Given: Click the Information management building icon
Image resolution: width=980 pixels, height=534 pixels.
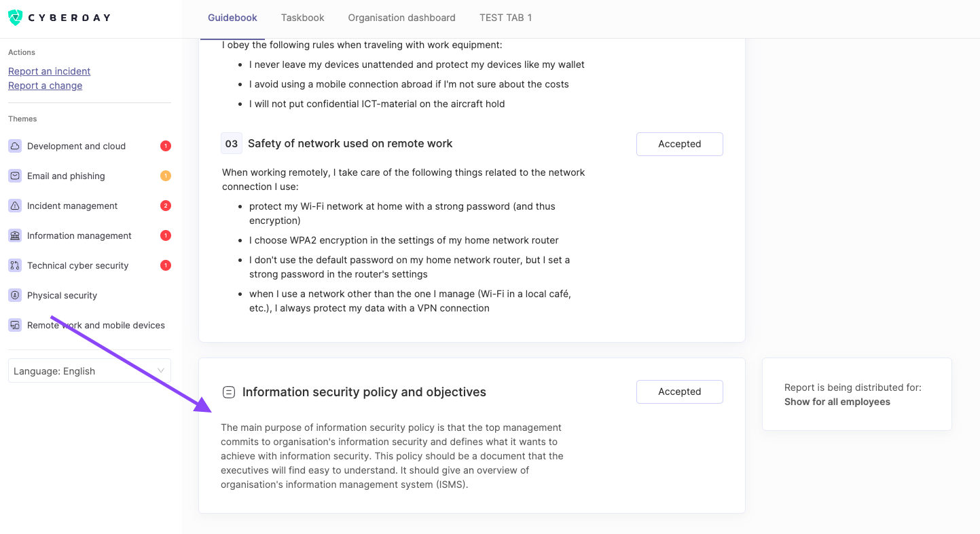Looking at the screenshot, I should (x=15, y=235).
